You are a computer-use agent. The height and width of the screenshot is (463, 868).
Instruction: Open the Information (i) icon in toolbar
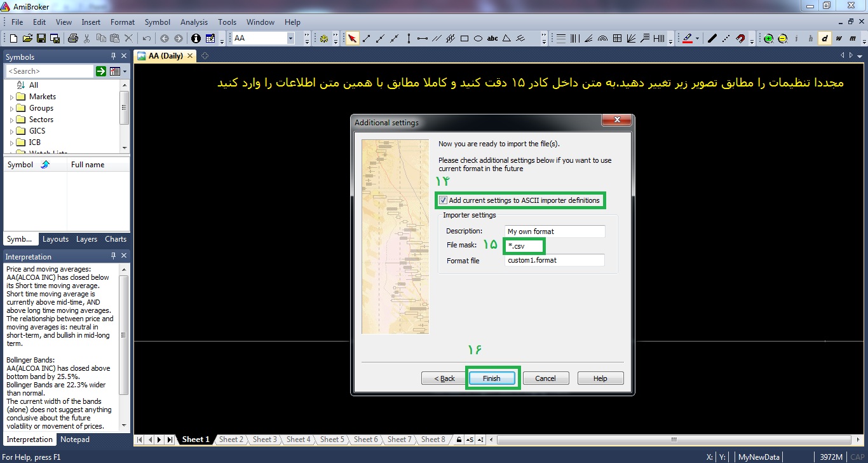pos(196,39)
